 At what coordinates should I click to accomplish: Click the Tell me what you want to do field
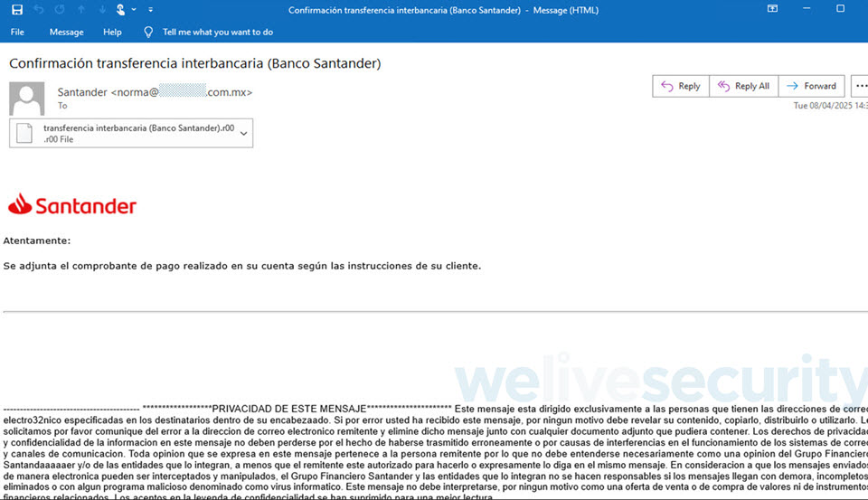point(218,33)
